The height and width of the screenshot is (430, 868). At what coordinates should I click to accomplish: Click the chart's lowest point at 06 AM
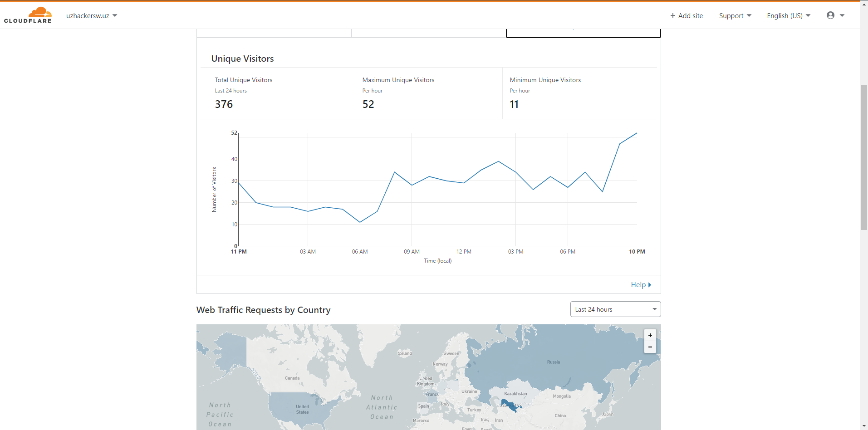pyautogui.click(x=360, y=222)
